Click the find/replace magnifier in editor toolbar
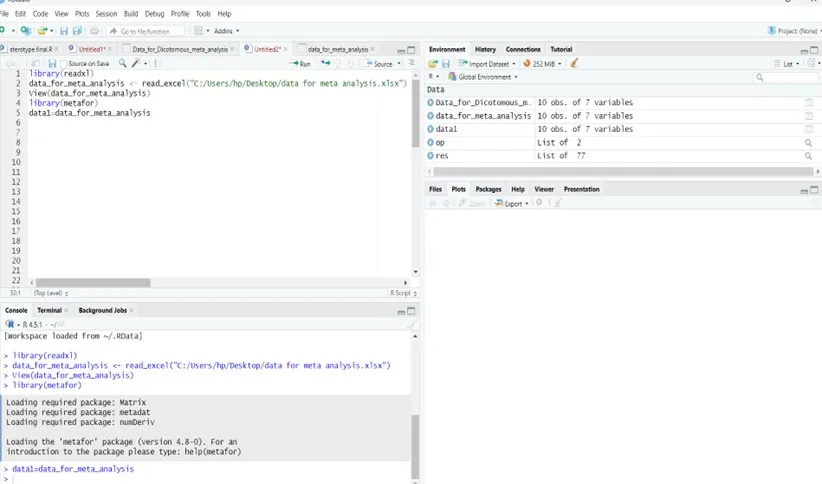Viewport: 822px width, 484px height. 122,63
